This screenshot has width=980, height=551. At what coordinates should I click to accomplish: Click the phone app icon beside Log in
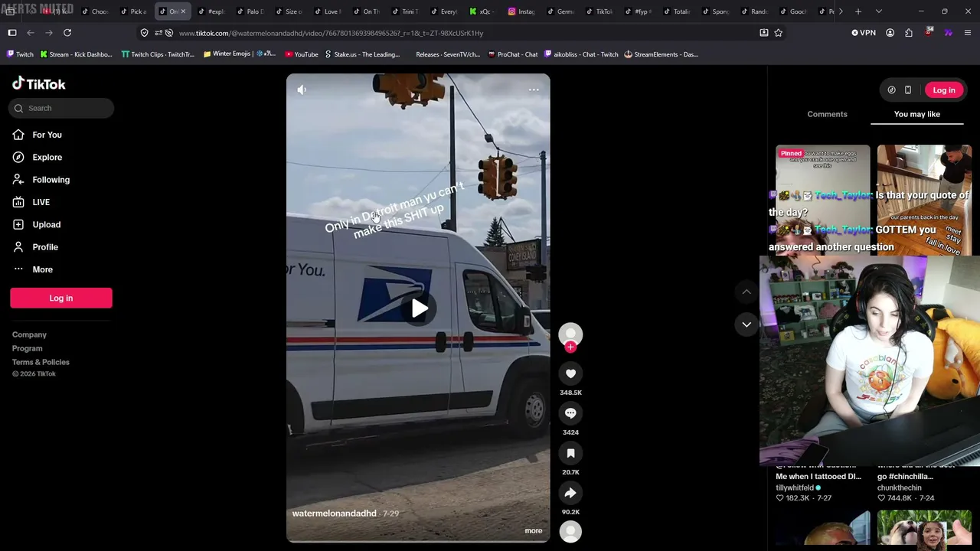click(908, 90)
